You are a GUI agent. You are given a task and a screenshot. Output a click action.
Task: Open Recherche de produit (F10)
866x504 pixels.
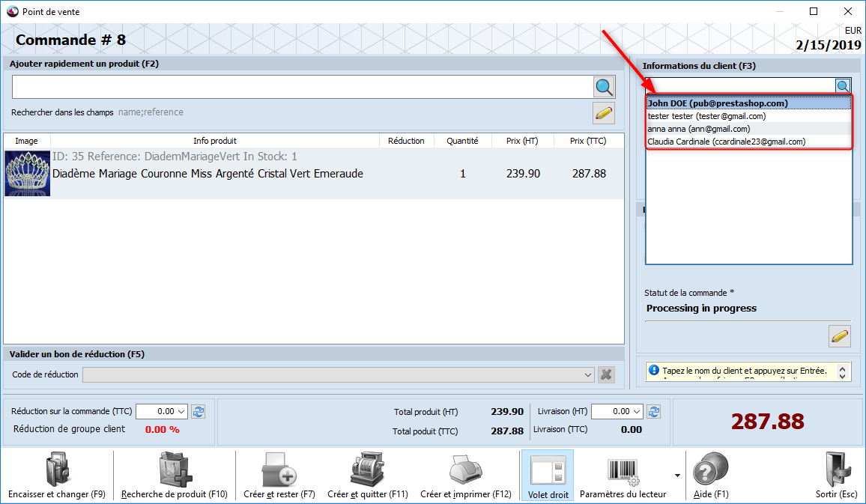175,476
